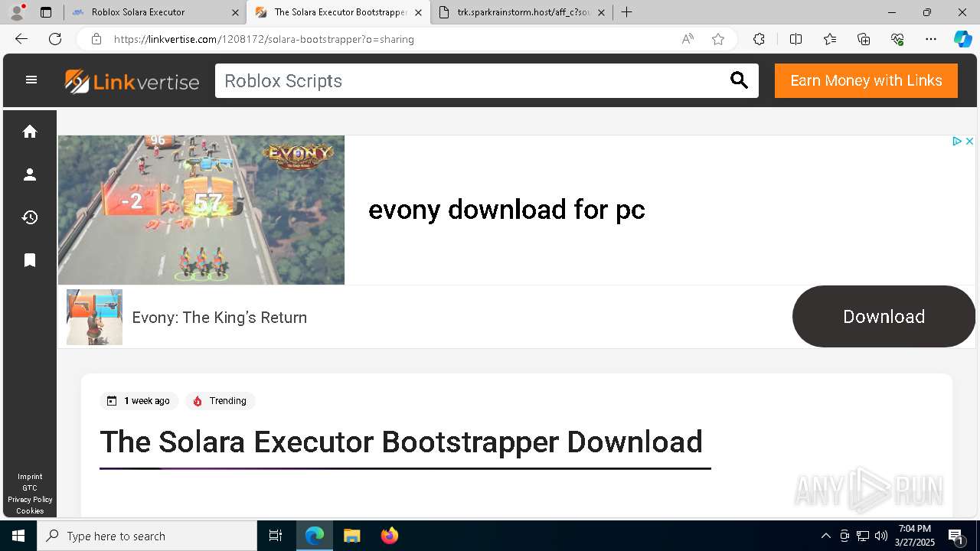Open Edge Settings and more menu
Screen dimensions: 980x551
point(931,39)
